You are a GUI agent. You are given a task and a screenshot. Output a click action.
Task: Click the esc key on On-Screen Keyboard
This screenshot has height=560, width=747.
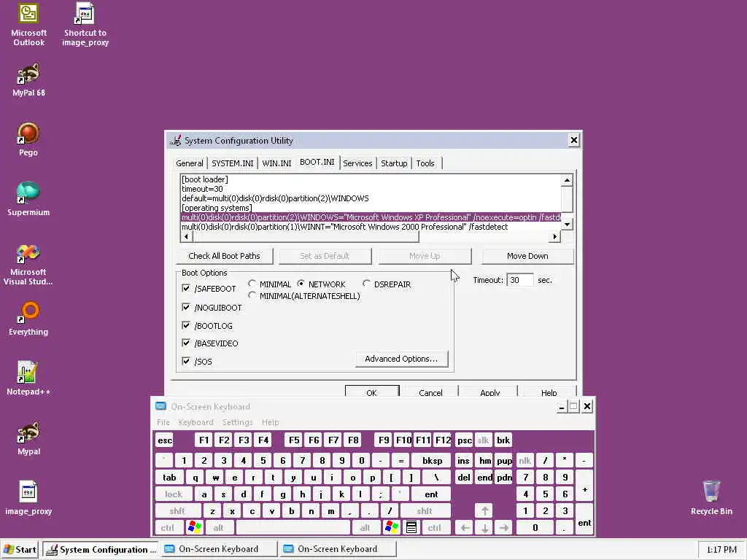165,440
